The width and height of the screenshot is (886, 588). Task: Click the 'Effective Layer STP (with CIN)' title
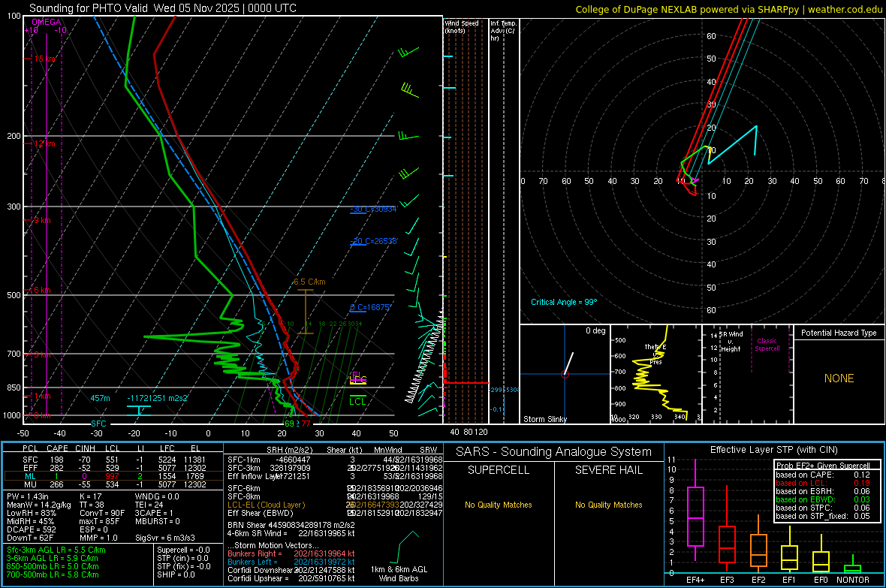773,450
